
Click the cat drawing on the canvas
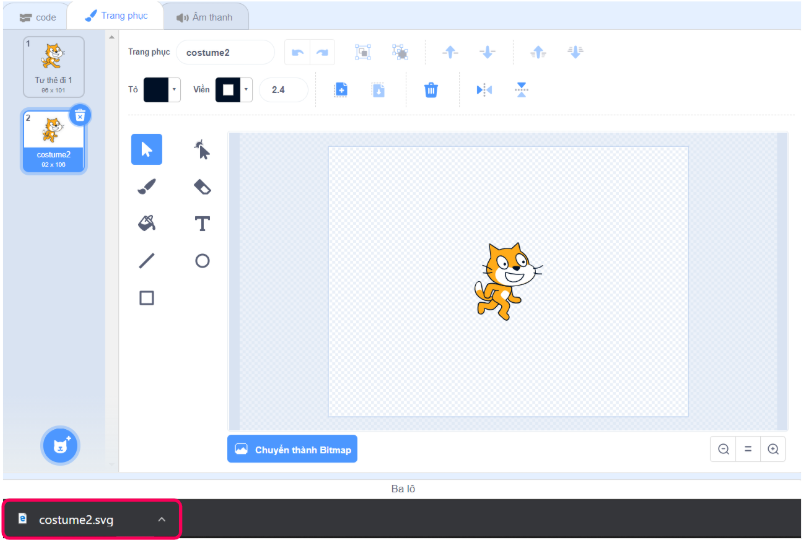click(507, 281)
